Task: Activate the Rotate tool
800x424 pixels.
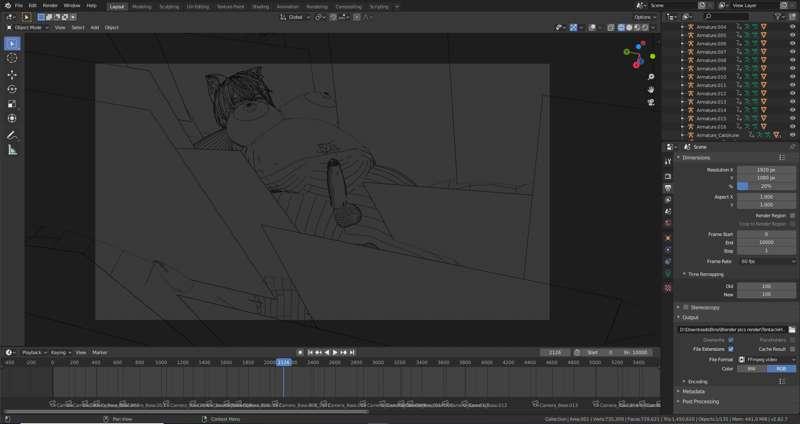Action: 12,89
